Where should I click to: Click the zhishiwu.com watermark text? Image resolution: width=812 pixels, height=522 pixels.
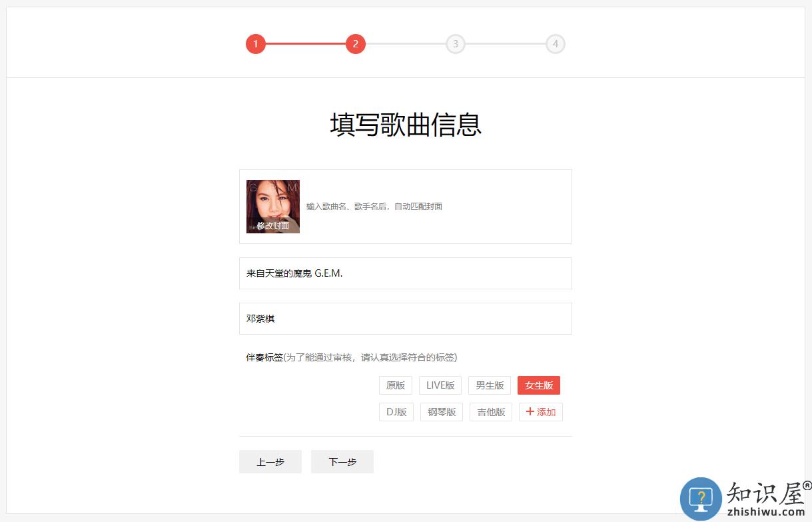(765, 512)
